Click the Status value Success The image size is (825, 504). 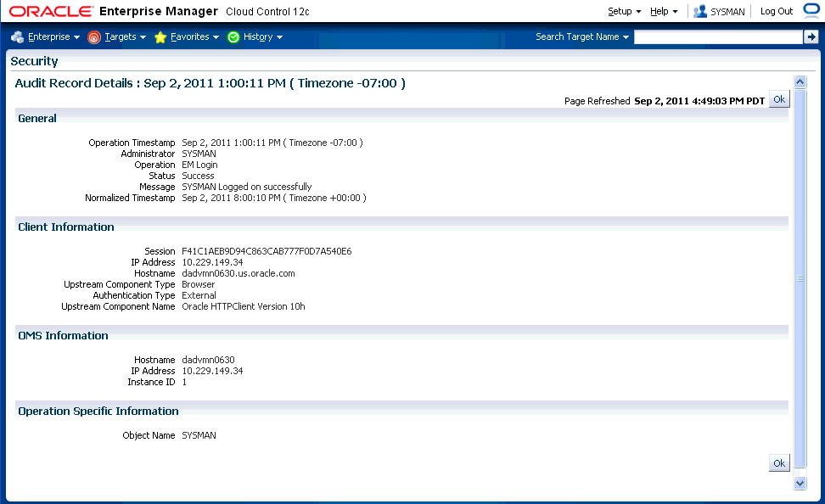pos(198,176)
